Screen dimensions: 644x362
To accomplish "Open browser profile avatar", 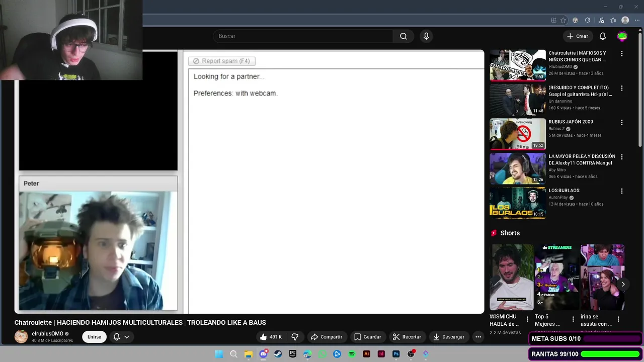I will [x=625, y=20].
